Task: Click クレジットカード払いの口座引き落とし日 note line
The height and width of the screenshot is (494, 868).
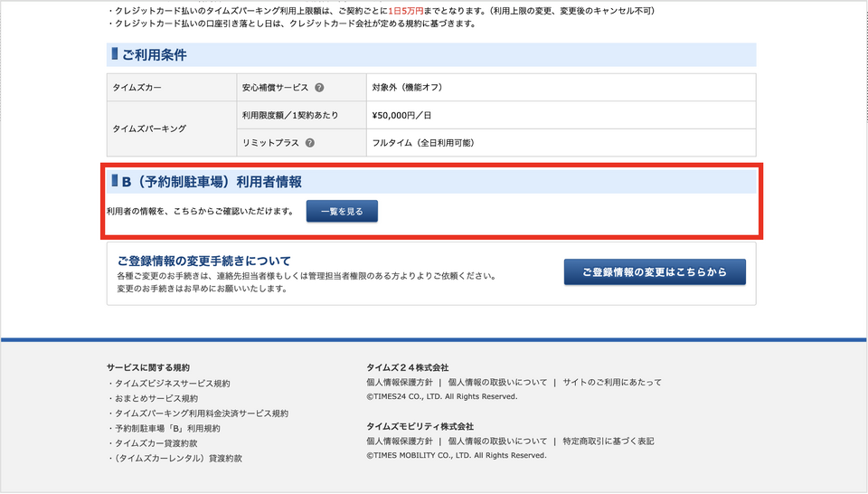Action: tap(292, 24)
